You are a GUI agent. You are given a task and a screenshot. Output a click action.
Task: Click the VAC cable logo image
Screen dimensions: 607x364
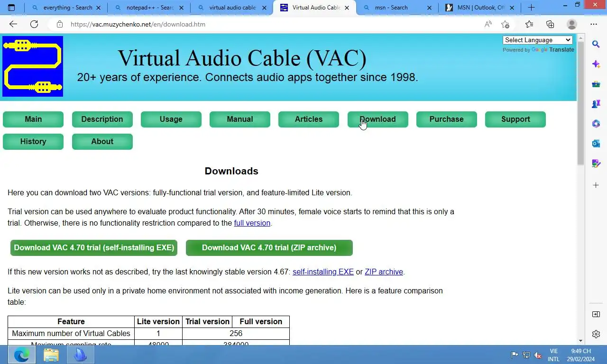33,66
